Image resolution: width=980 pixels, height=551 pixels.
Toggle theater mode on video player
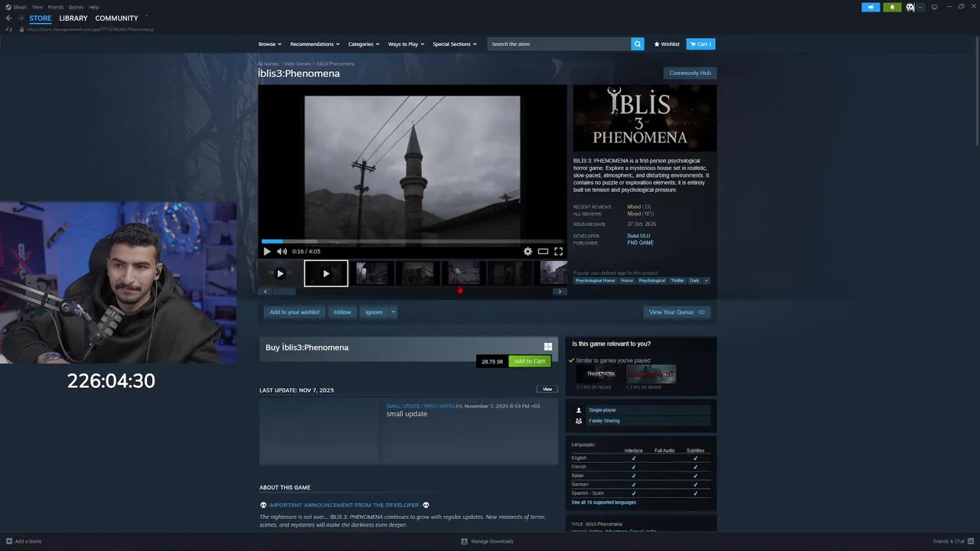[x=543, y=251]
